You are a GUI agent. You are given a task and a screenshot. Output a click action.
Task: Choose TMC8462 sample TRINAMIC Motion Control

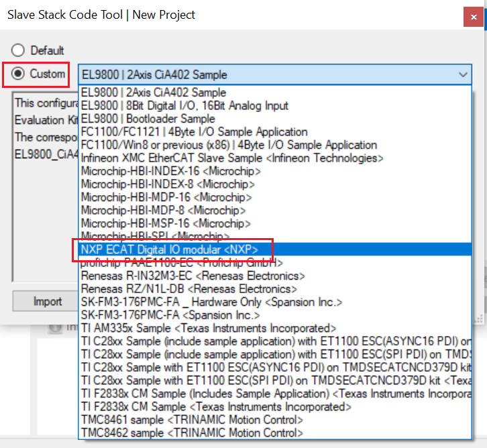click(191, 433)
